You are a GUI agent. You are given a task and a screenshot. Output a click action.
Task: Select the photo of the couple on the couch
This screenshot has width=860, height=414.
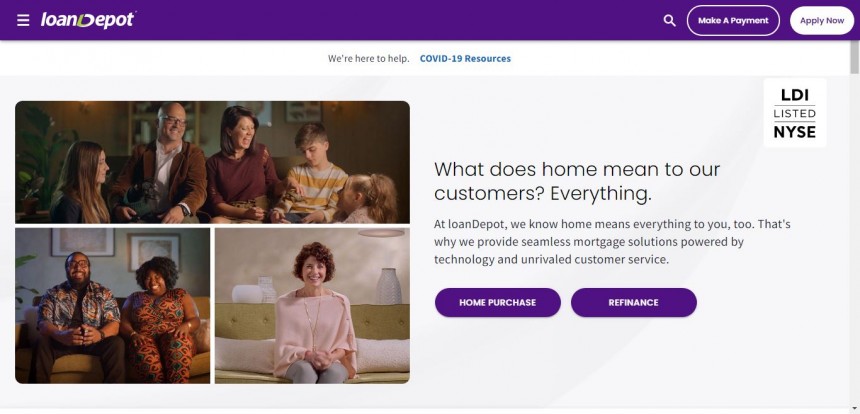pyautogui.click(x=112, y=305)
